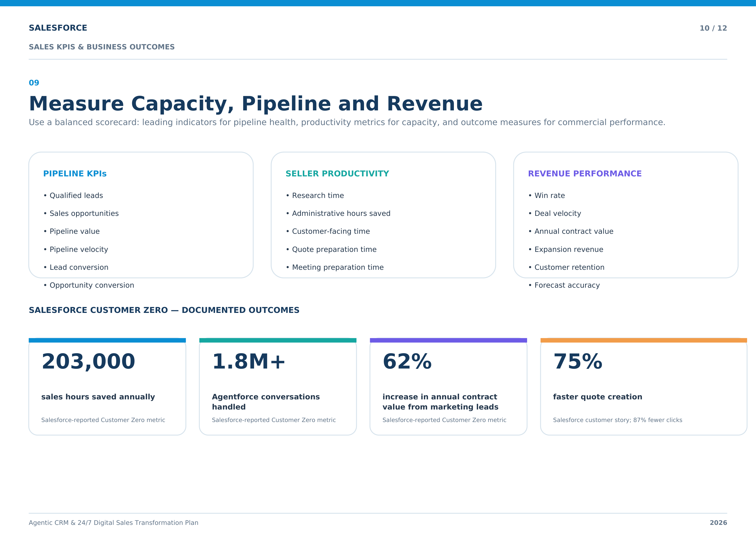Select the Customer-facing time bullet
Viewport: 756px width, 535px height.
click(328, 231)
